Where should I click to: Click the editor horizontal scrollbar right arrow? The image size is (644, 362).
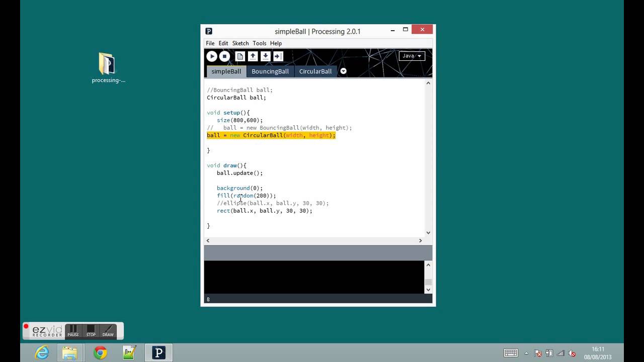point(421,240)
